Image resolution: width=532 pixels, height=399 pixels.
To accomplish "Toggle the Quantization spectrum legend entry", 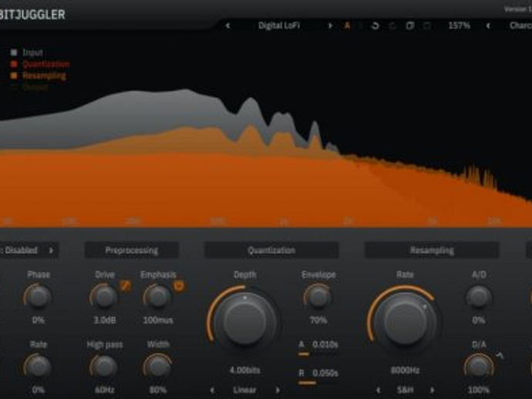I will [46, 64].
